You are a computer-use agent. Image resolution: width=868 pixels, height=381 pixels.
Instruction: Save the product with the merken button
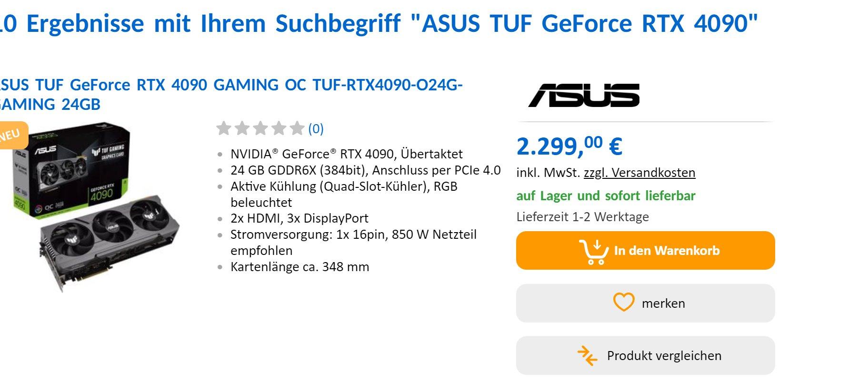point(645,303)
